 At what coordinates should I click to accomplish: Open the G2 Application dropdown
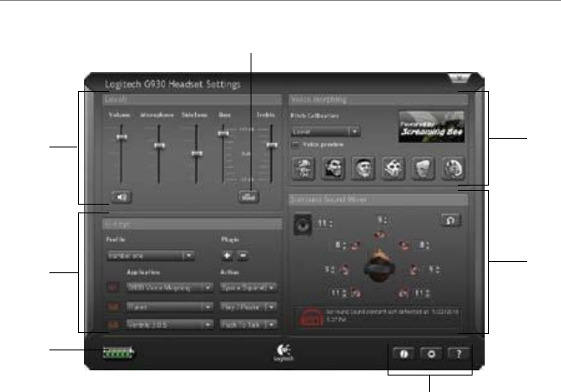(x=170, y=307)
